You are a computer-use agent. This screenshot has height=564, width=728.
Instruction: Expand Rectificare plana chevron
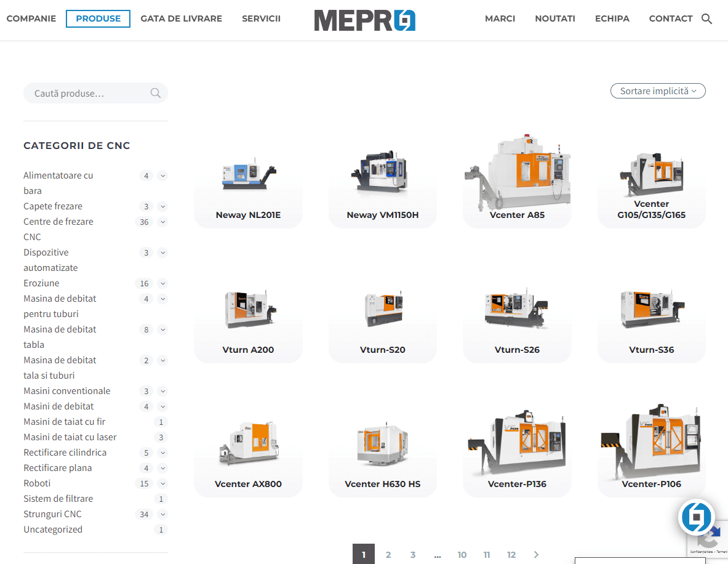tap(162, 468)
